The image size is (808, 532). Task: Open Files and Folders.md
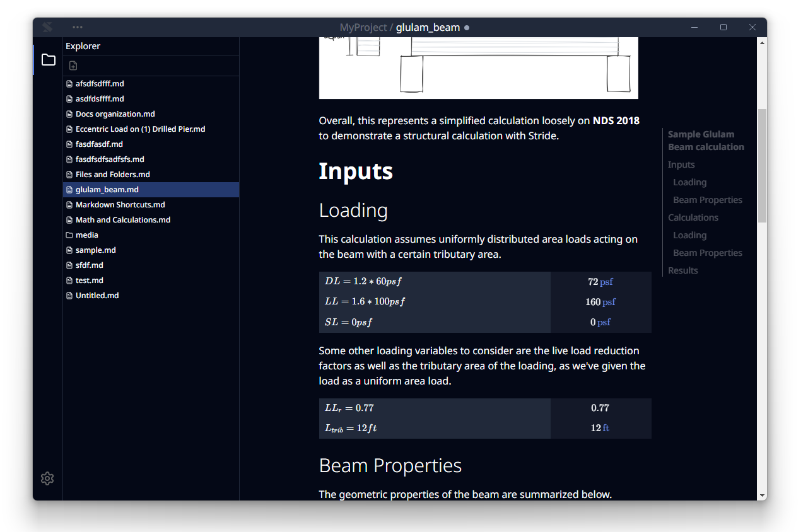point(151,175)
